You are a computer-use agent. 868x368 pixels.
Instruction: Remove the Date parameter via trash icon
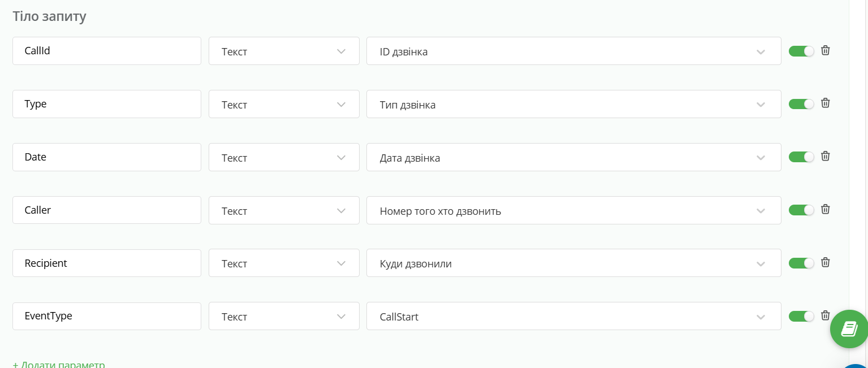tap(825, 156)
